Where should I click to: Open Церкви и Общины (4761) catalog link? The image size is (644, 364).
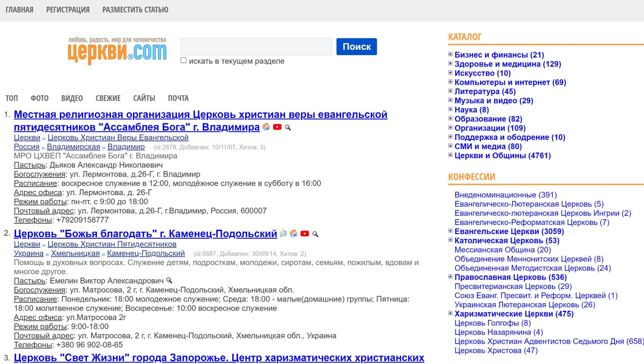point(503,155)
